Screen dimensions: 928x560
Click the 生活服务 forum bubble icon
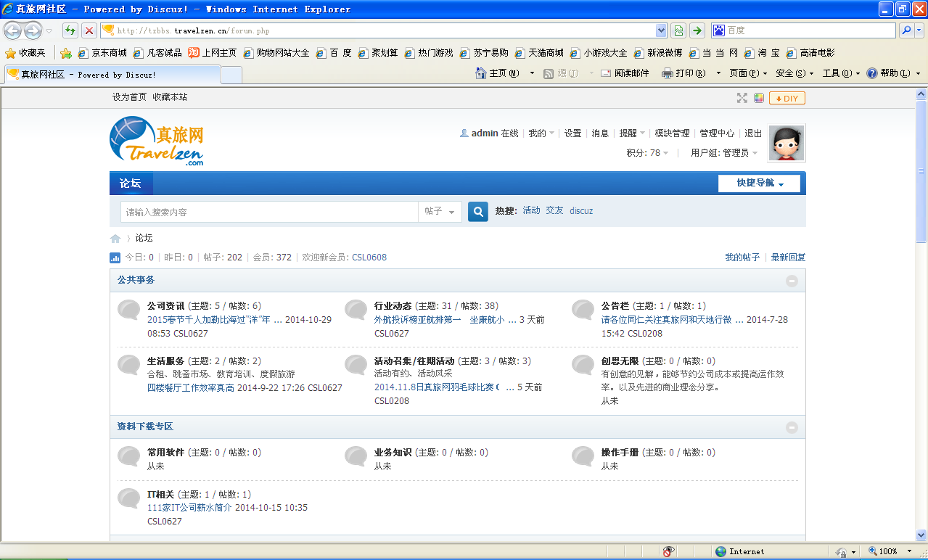coord(129,365)
